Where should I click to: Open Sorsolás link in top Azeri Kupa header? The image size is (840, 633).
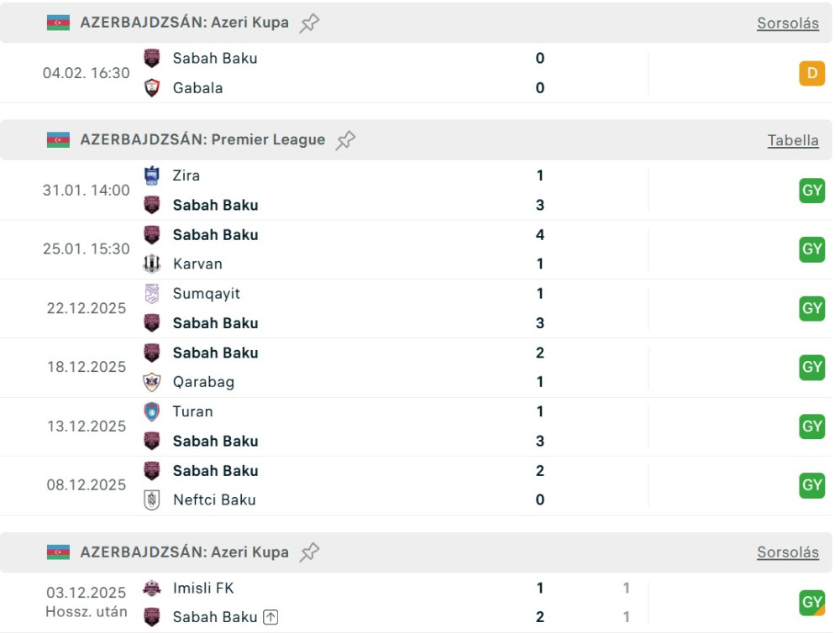tap(787, 24)
